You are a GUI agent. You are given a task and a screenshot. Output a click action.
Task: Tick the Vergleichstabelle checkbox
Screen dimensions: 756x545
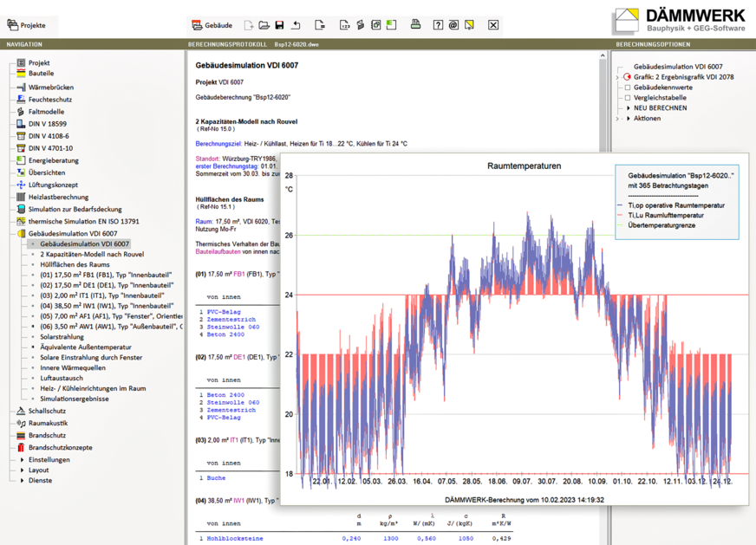628,98
